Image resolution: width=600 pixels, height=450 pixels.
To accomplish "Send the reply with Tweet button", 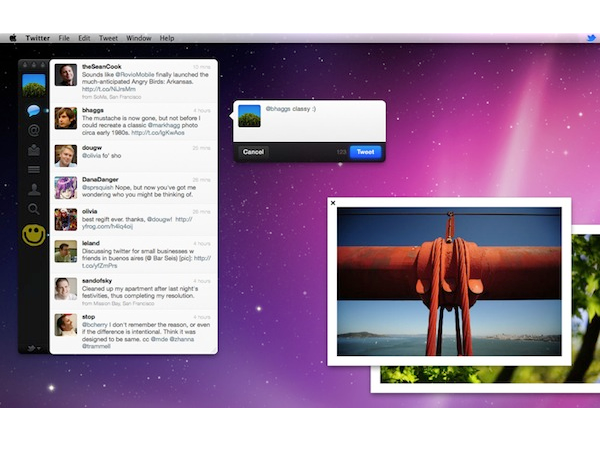I will tap(365, 152).
